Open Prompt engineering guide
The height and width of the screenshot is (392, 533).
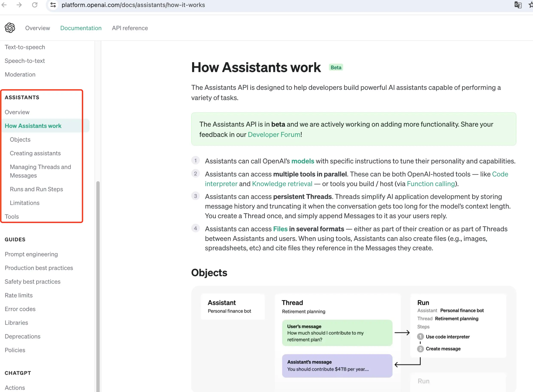[31, 254]
